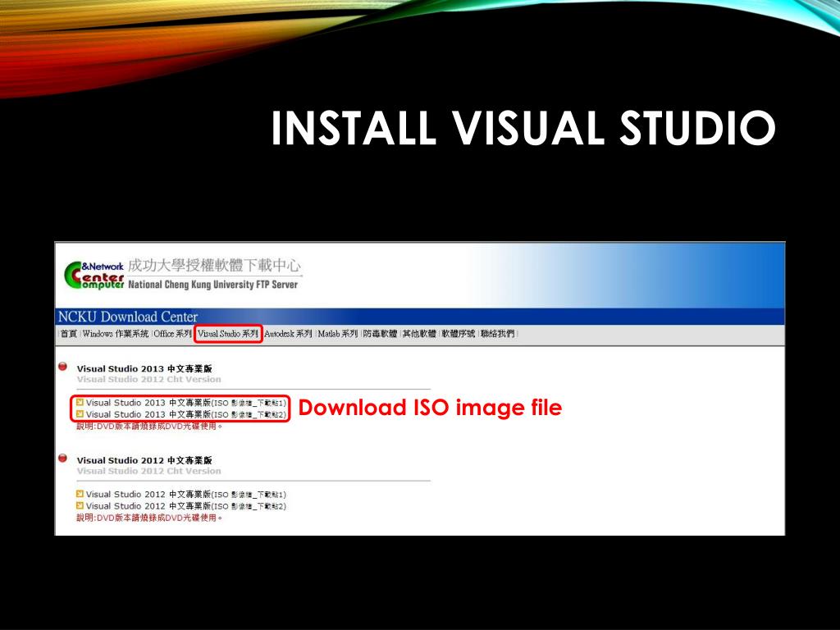Click the yellow icon beside VS 2013 下載點1

point(80,402)
